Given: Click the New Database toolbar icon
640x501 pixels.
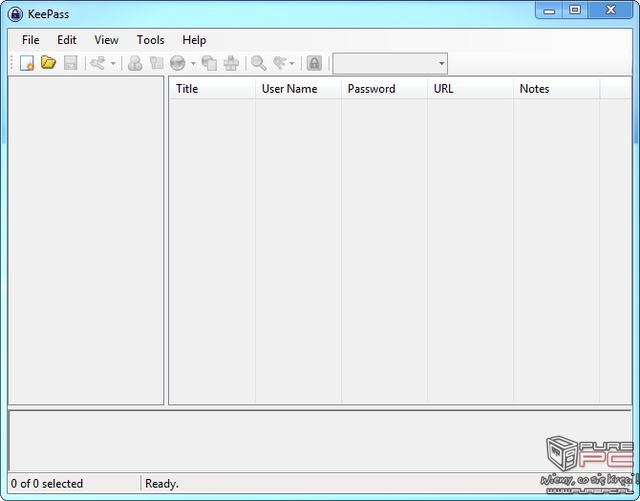Looking at the screenshot, I should 27,63.
